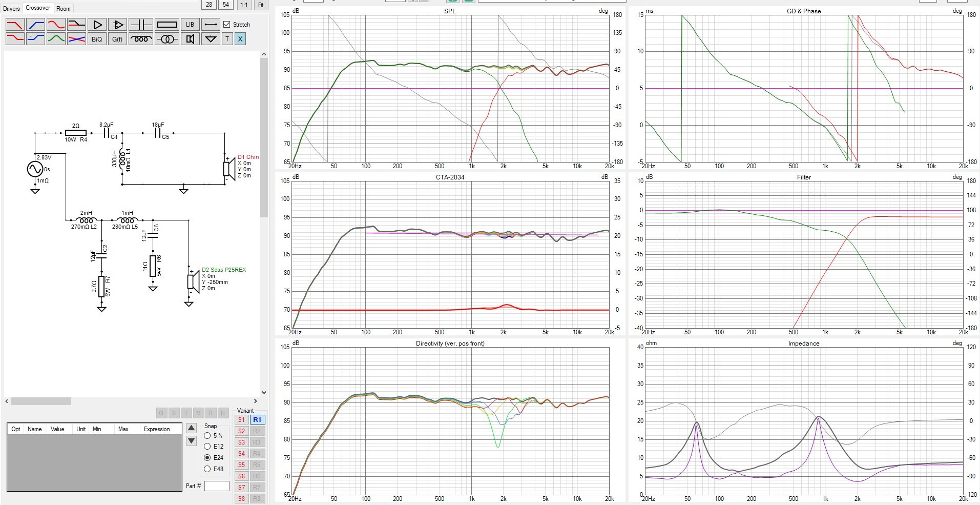Select the 2.83V voltage source symbol
980x505 pixels.
coord(35,169)
